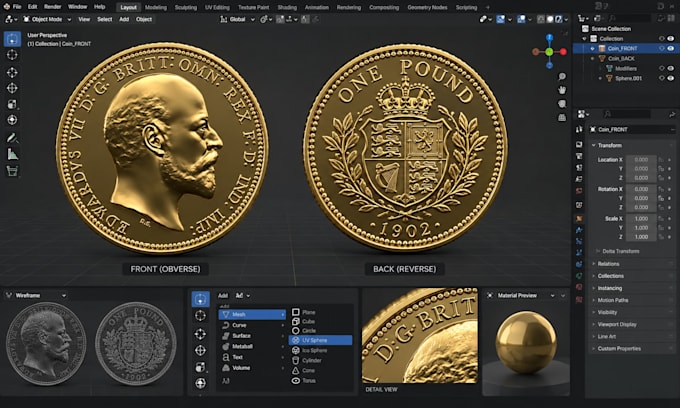This screenshot has height=408, width=680.
Task: Open Curve submenu in Add menu
Action: point(252,325)
